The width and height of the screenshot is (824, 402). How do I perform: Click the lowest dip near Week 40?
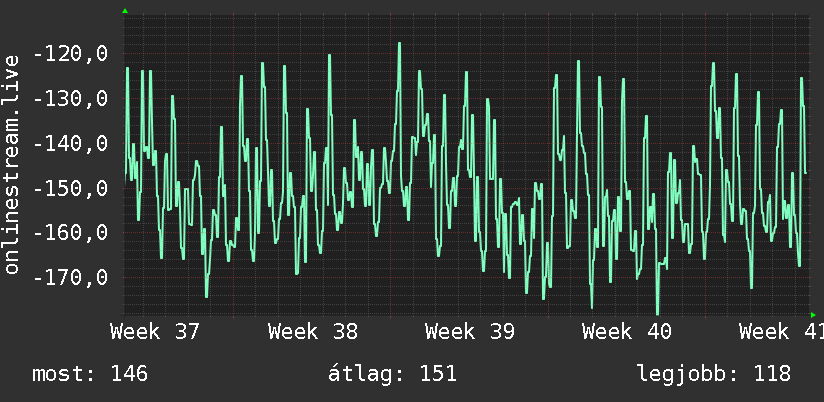click(x=657, y=312)
